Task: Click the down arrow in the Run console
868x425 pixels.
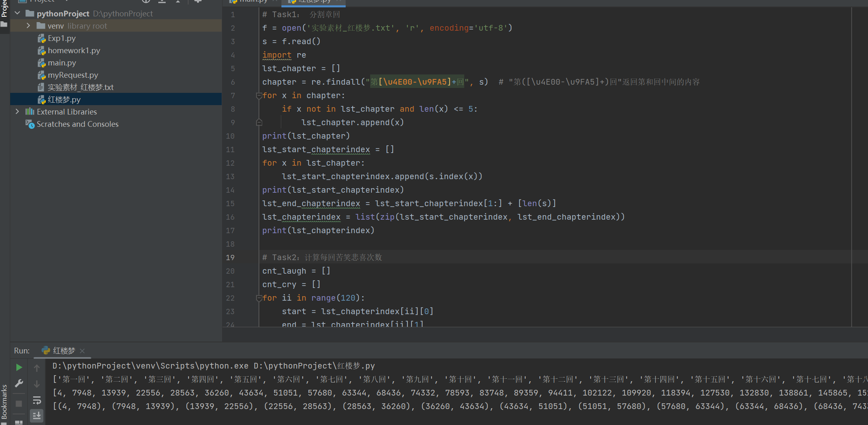Action: click(x=37, y=384)
